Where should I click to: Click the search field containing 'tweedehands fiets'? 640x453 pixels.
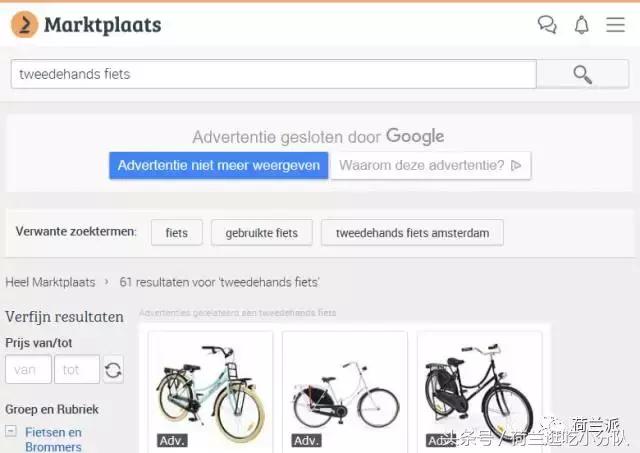click(x=273, y=74)
